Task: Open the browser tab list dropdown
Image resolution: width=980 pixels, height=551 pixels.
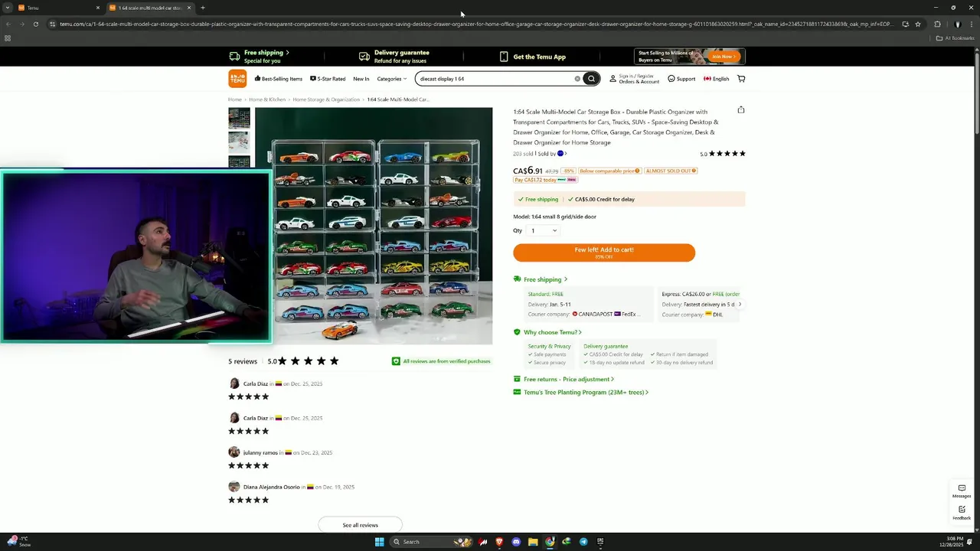Action: click(x=7, y=8)
